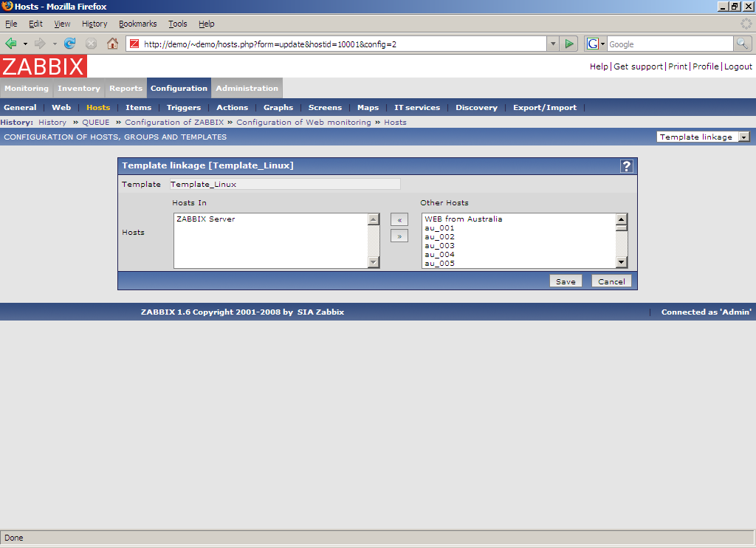The height and width of the screenshot is (548, 756).
Task: Click the SIA Zabbix footer link
Action: (x=320, y=312)
